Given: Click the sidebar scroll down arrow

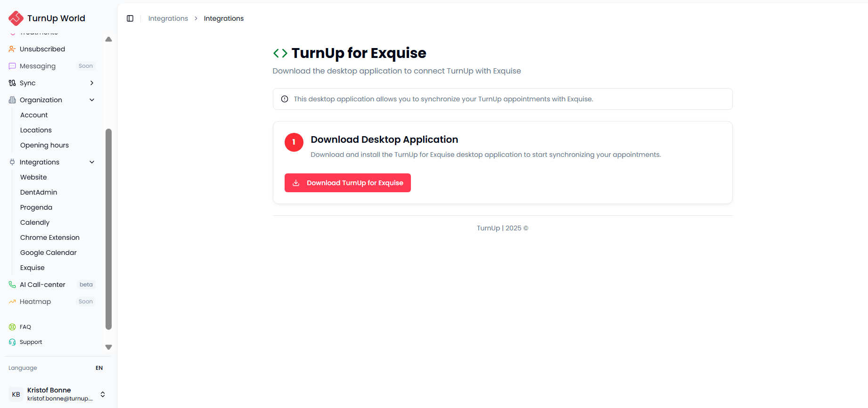Looking at the screenshot, I should tap(109, 347).
